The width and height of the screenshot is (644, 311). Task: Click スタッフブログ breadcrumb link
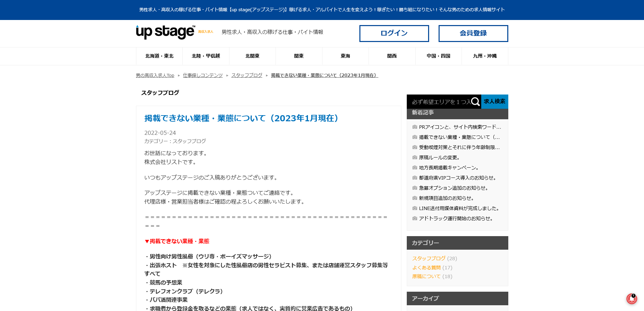pos(247,76)
